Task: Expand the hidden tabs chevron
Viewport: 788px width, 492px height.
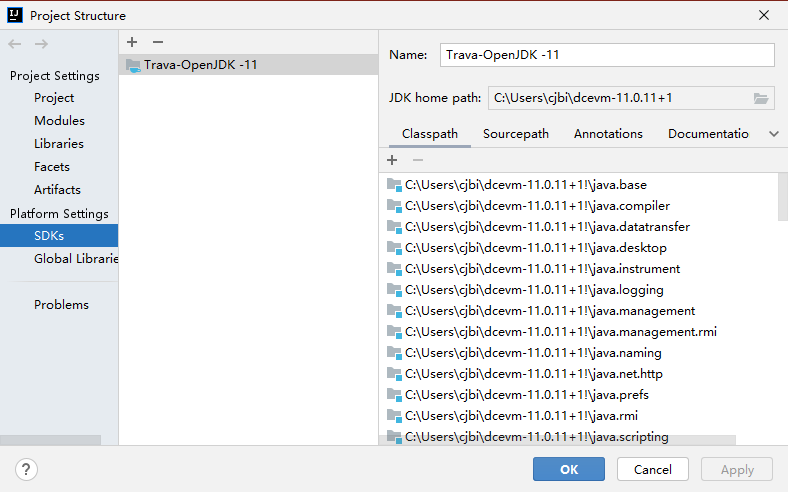Action: (x=774, y=134)
